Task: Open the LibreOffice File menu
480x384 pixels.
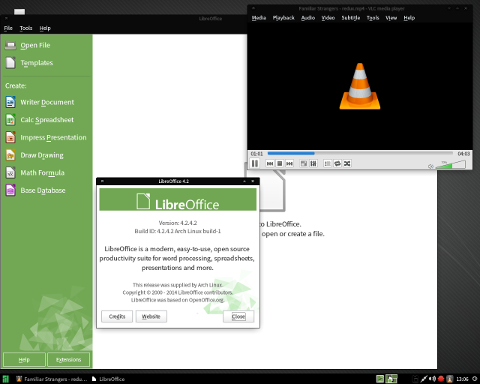Action: 8,28
